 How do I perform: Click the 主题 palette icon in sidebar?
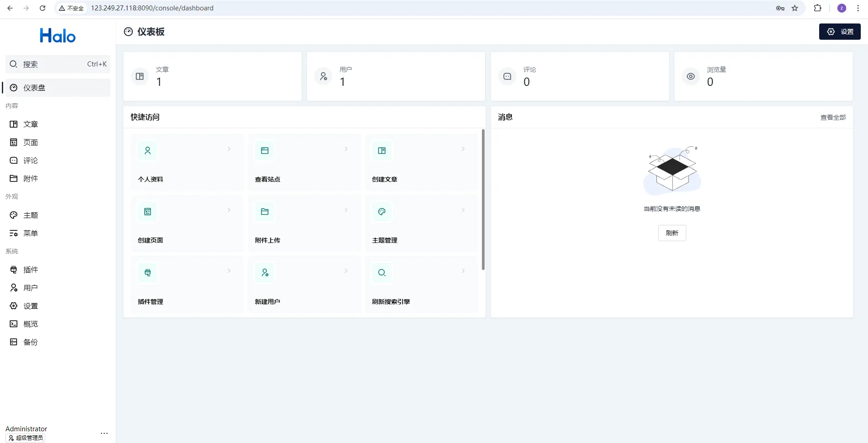tap(14, 215)
